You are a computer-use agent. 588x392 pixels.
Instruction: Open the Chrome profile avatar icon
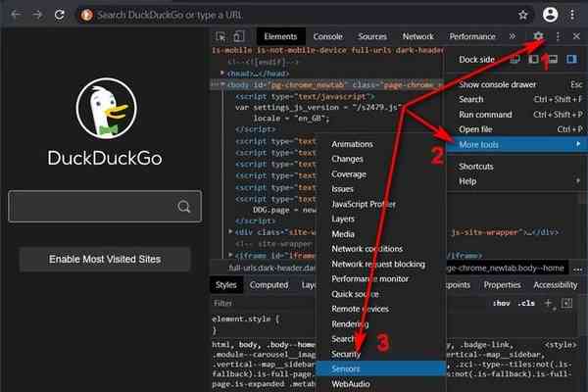550,15
